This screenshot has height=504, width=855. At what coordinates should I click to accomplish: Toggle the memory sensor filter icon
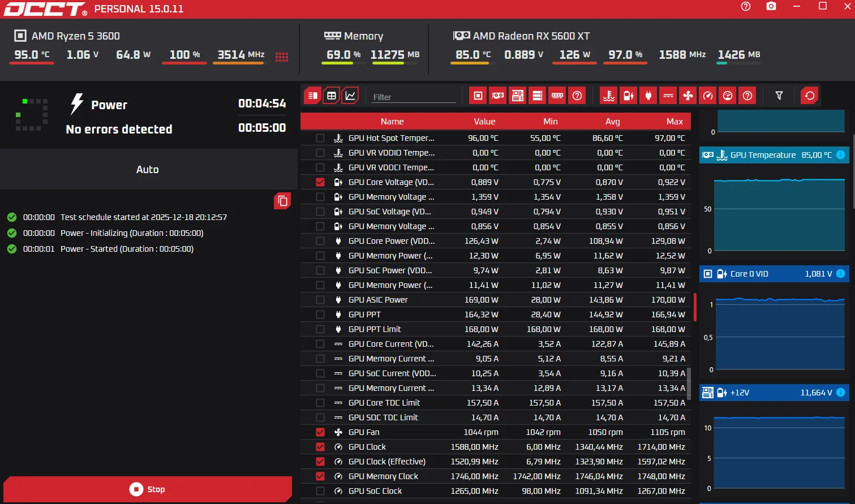557,96
